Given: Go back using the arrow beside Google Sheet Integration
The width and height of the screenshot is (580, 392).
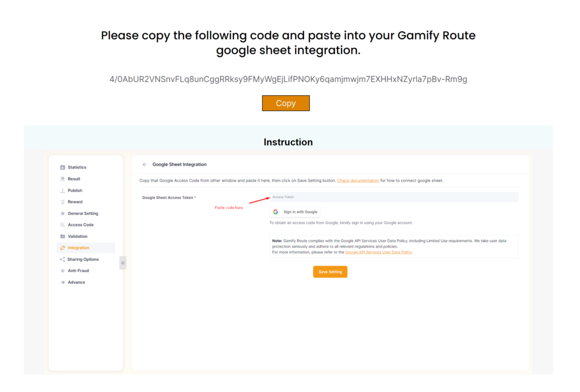Looking at the screenshot, I should [144, 165].
